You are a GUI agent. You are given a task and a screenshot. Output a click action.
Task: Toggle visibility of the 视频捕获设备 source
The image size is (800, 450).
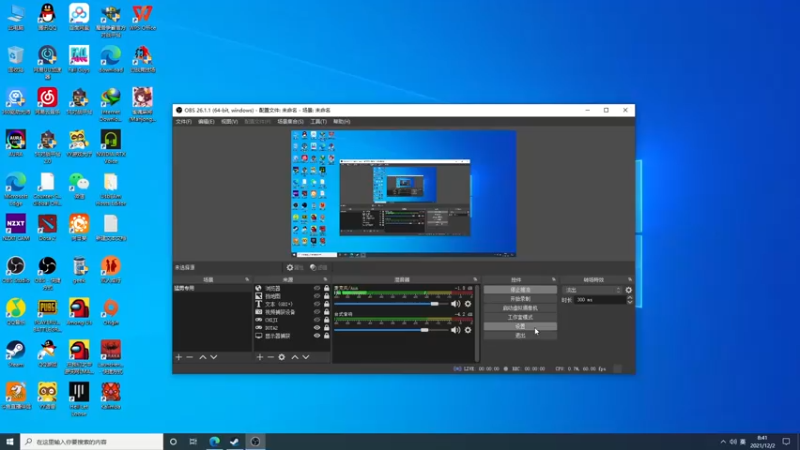tap(317, 312)
